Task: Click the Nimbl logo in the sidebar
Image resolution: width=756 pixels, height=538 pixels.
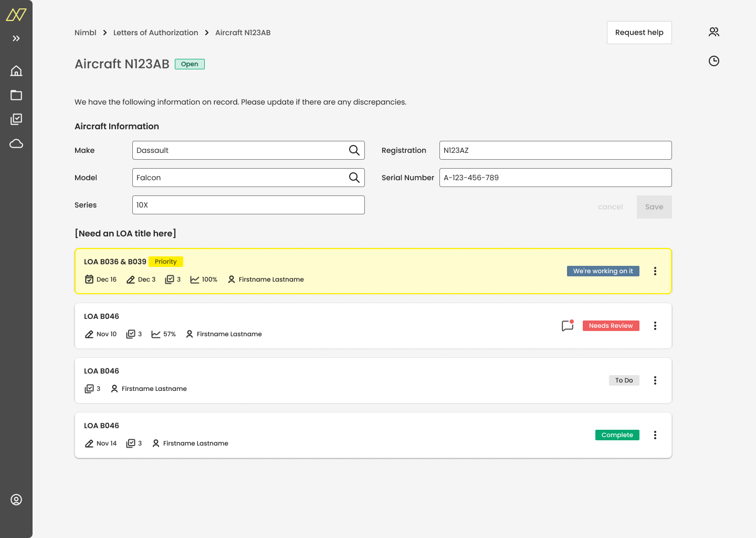Action: (x=16, y=15)
